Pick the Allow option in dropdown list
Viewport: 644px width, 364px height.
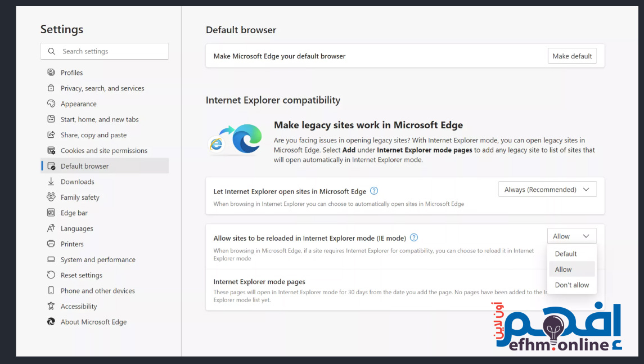(564, 269)
